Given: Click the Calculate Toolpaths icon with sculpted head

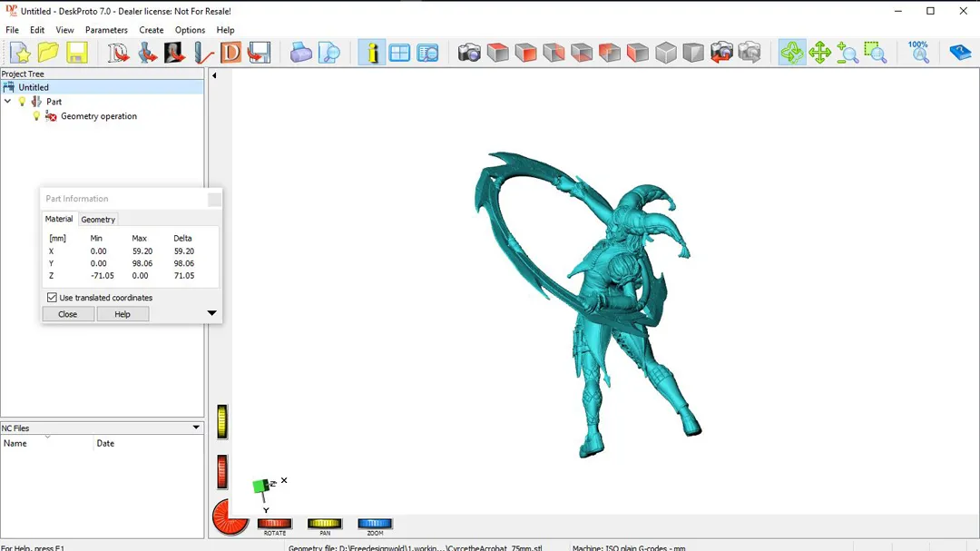Looking at the screenshot, I should (174, 54).
